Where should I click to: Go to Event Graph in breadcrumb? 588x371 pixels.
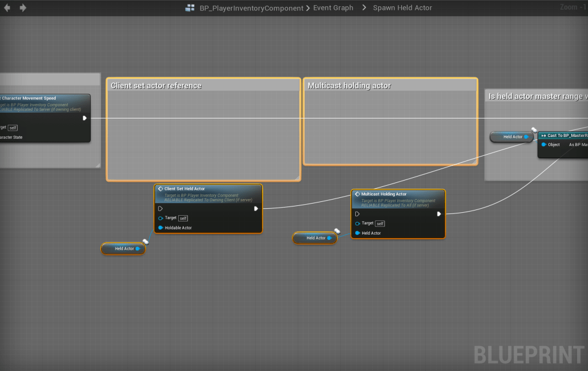(333, 8)
